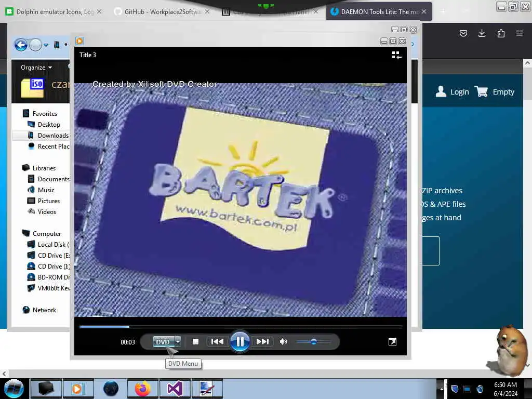Close the Dolphin emulator Icons tab

(99, 11)
